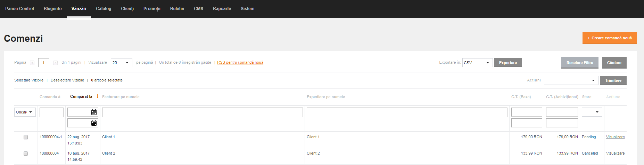Screen dimensions: 644x165
Task: Open Buletin menu
Action: [177, 9]
